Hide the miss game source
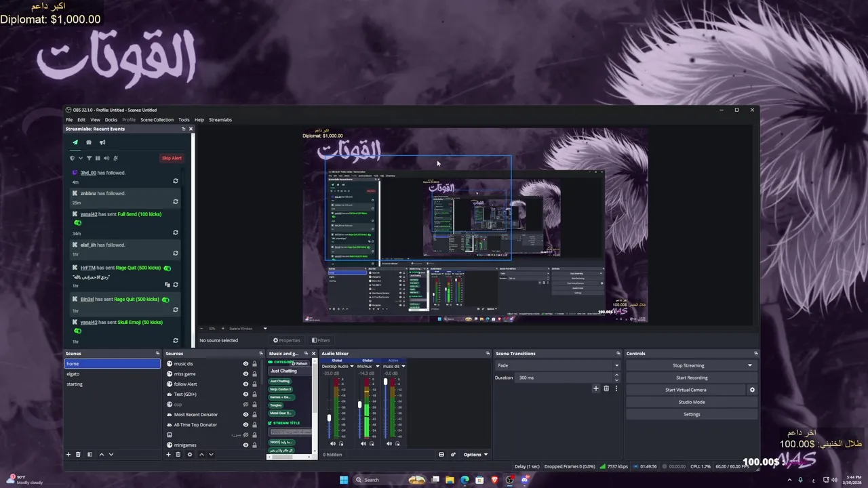 coord(245,374)
